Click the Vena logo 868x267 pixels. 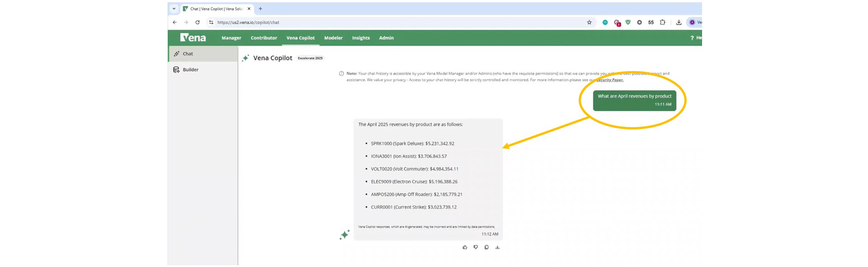click(193, 38)
